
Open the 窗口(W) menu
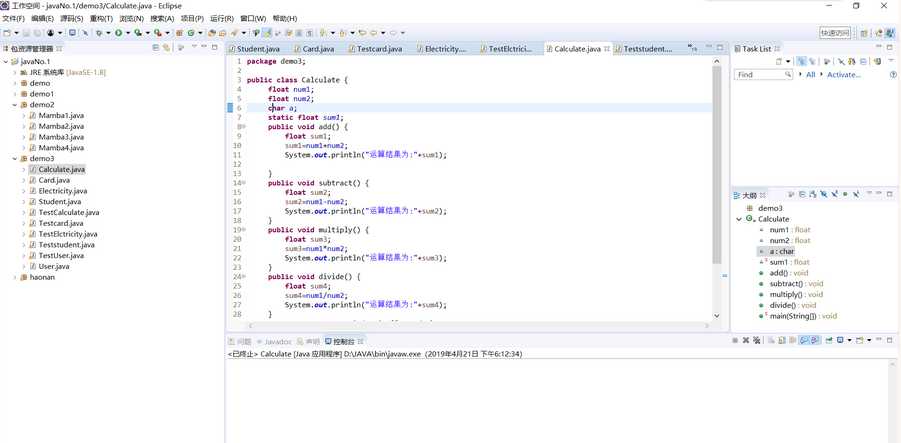click(x=253, y=18)
